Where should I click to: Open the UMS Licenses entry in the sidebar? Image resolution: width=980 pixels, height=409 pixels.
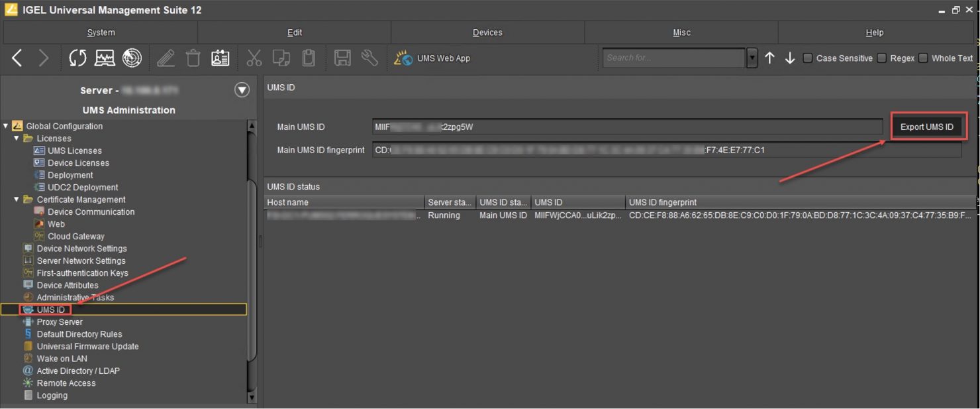pyautogui.click(x=75, y=150)
